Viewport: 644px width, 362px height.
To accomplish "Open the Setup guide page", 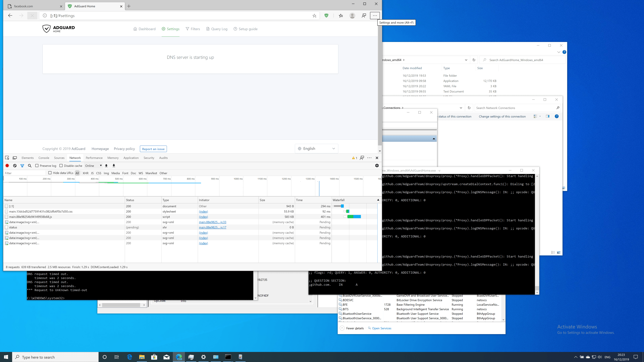I will 246,29.
